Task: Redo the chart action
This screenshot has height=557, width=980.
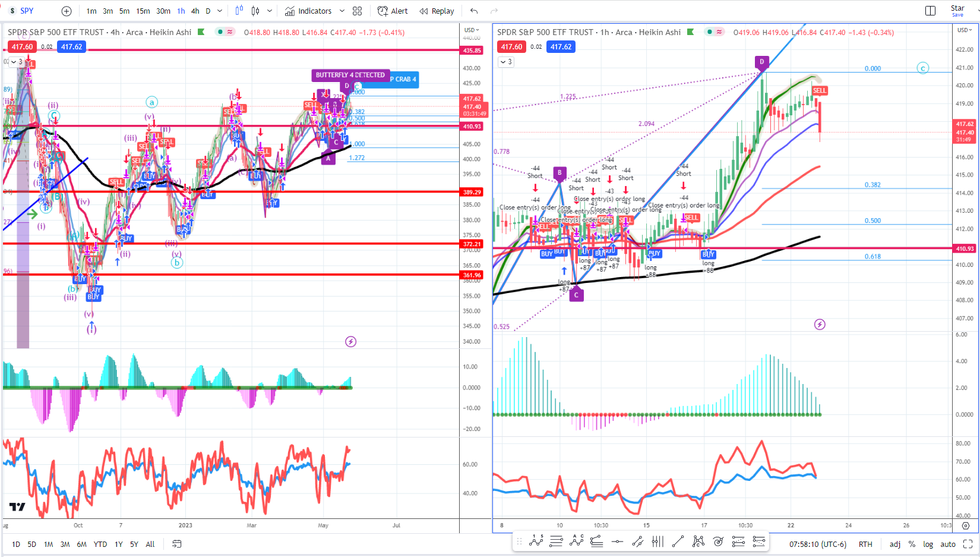Action: point(494,11)
